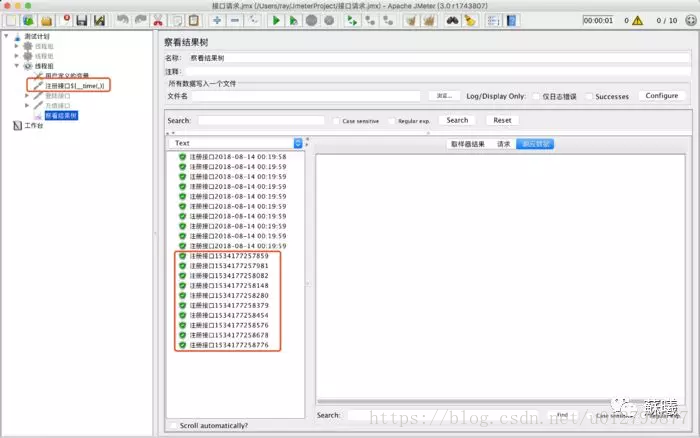Click the 文件名 filename input field

pos(306,96)
